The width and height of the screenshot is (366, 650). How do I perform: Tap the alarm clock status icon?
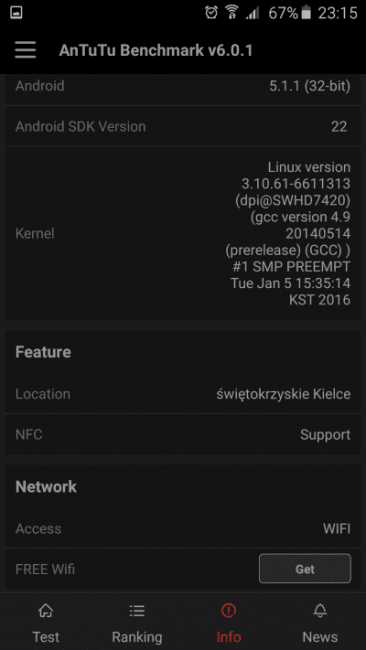pos(211,13)
